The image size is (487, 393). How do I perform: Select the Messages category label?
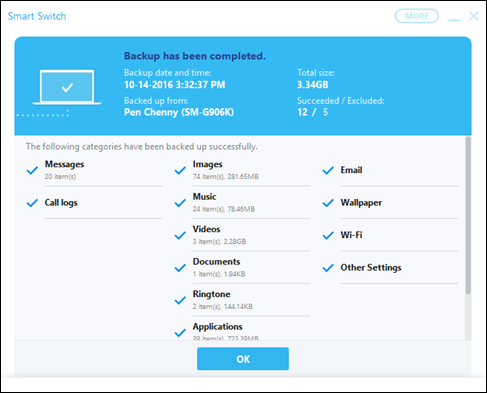click(64, 164)
